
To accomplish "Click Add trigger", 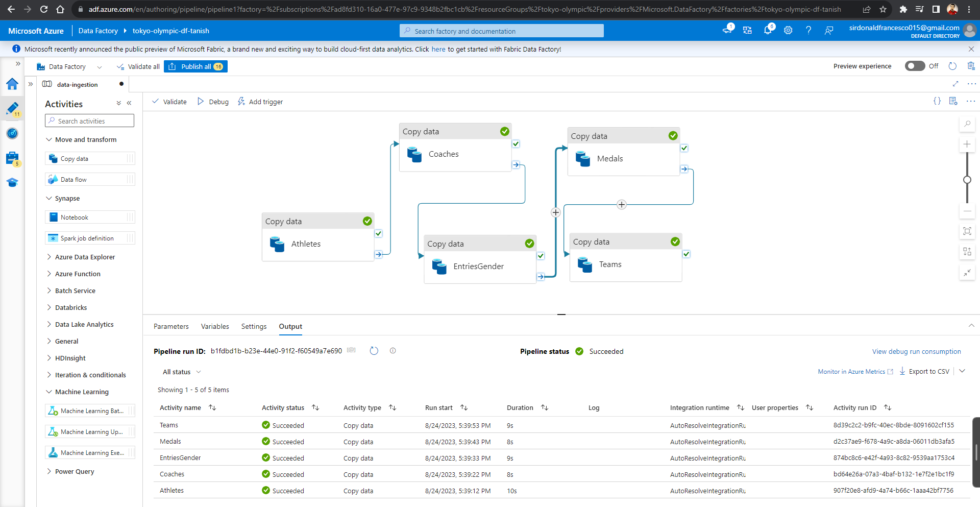I will (x=260, y=102).
